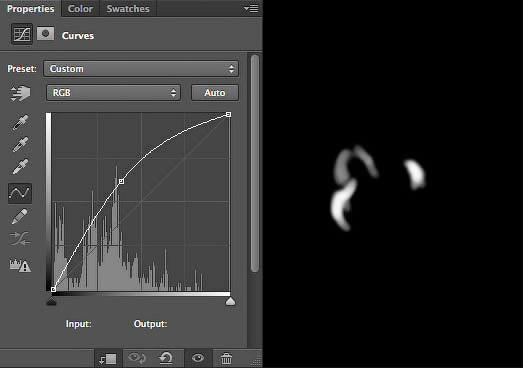Click the Input label

coord(78,324)
